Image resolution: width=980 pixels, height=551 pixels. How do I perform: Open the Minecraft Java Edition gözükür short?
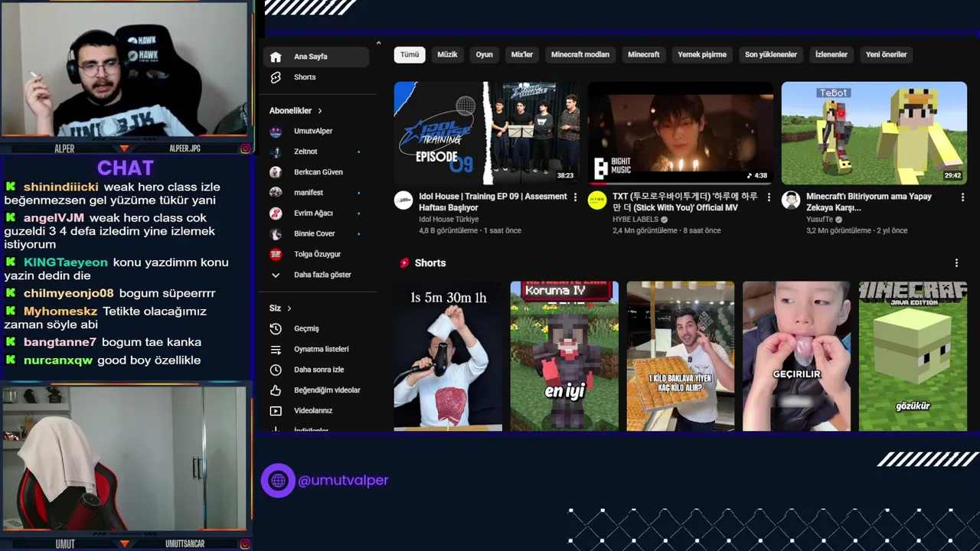click(x=913, y=356)
